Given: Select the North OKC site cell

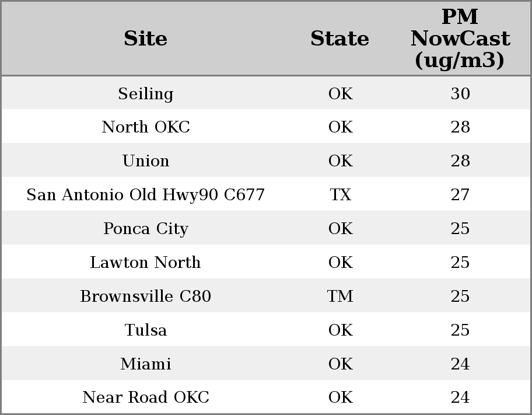Looking at the screenshot, I should point(146,127).
